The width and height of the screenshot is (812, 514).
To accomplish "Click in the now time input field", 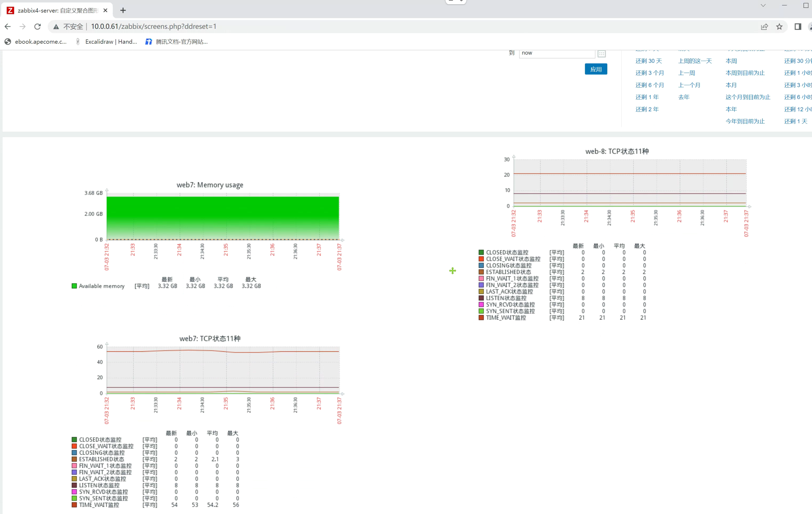I will (556, 53).
